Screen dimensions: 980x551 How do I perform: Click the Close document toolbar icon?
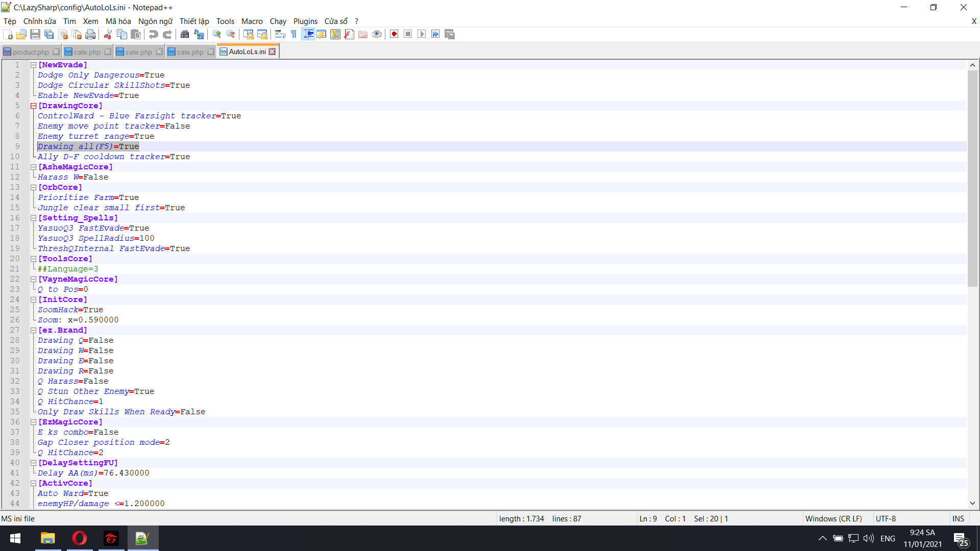63,34
